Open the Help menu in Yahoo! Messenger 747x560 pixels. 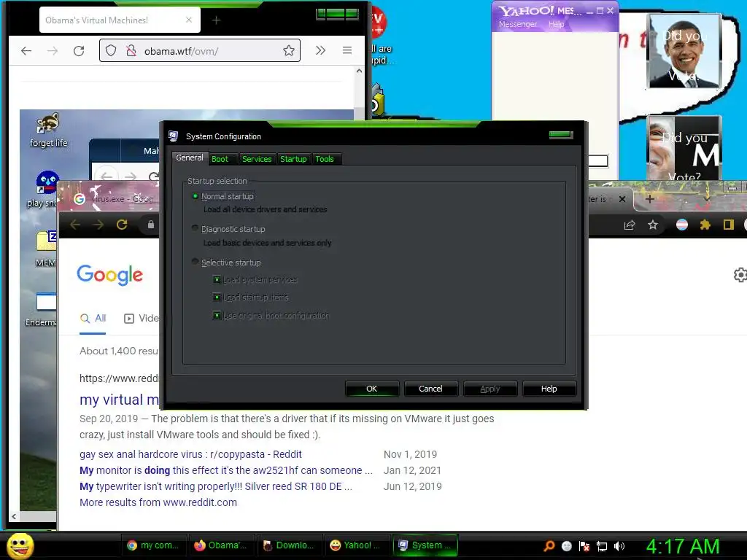point(556,24)
